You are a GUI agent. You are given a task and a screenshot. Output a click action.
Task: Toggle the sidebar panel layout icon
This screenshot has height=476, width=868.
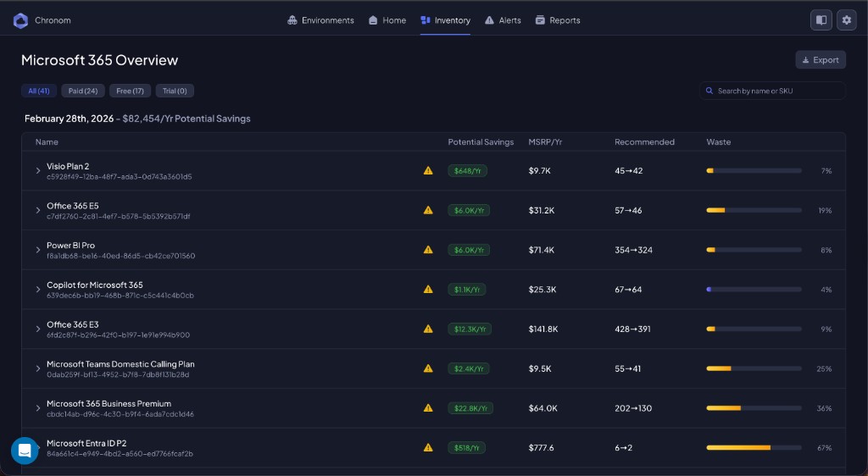click(821, 20)
